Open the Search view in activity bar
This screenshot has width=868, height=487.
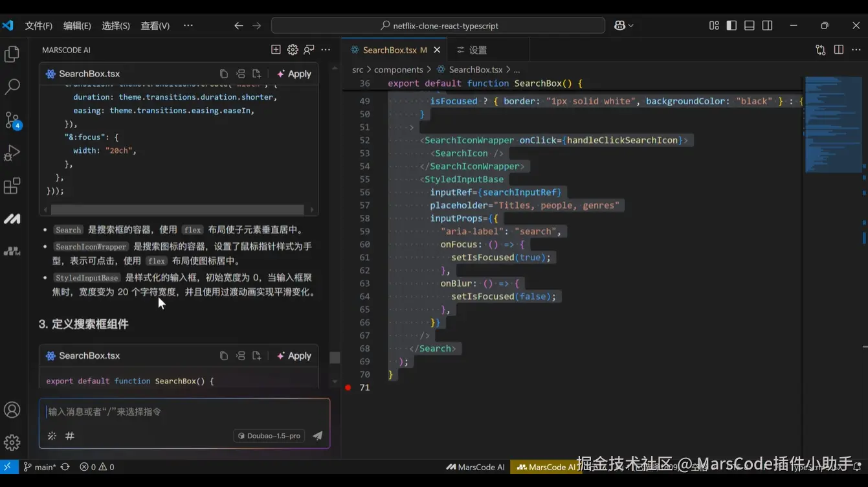click(12, 87)
